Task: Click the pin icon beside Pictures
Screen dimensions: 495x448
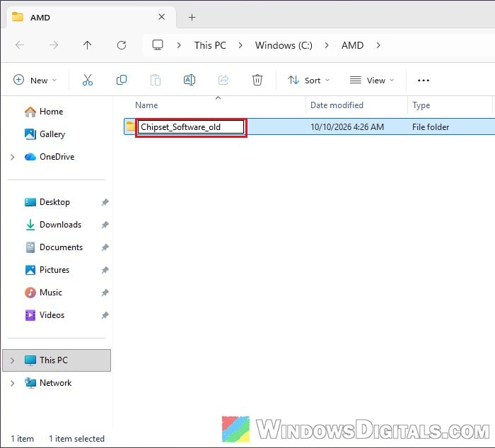Action: pyautogui.click(x=105, y=270)
